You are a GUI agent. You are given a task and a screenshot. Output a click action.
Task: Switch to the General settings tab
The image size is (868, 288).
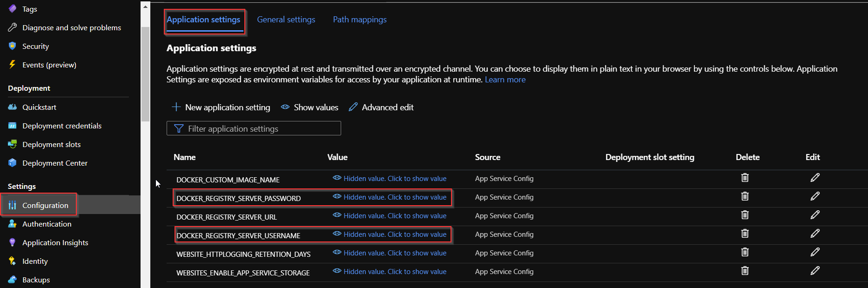click(x=286, y=20)
